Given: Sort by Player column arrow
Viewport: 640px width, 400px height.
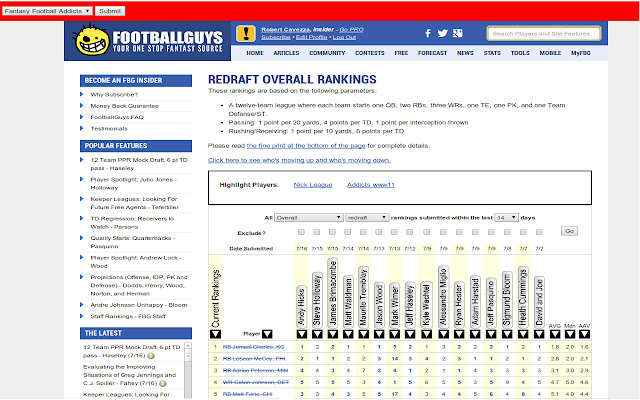Looking at the screenshot, I should [267, 334].
